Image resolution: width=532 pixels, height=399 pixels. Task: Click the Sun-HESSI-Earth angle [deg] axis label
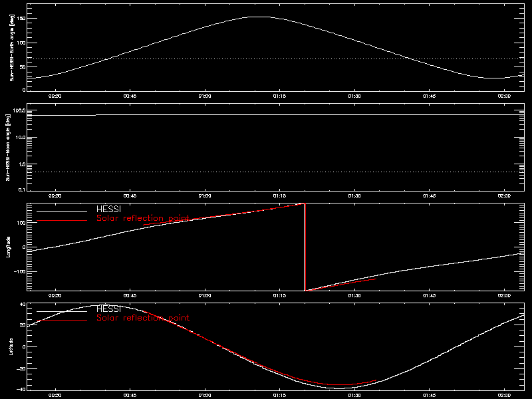tap(12, 47)
